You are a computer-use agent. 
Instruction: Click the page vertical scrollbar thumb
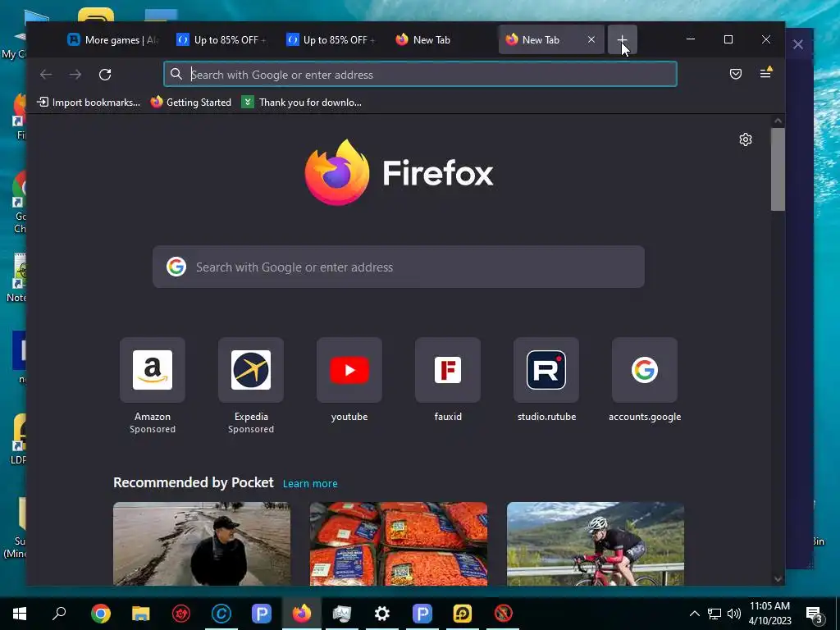coord(778,169)
